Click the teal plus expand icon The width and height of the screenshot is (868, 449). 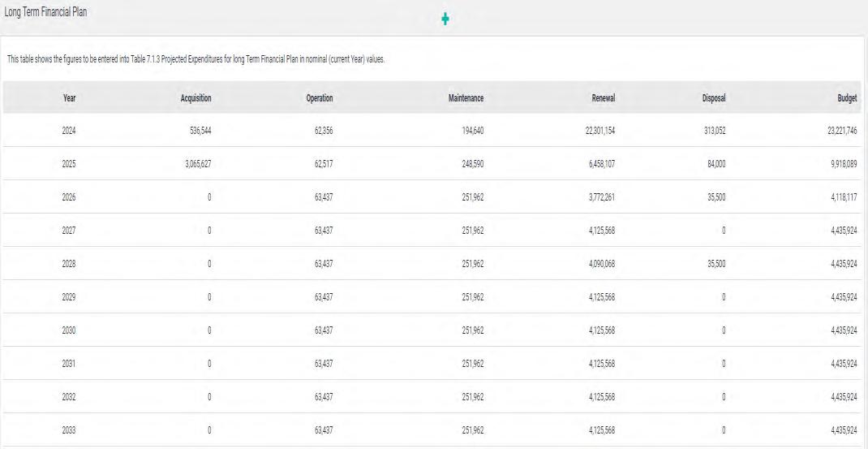point(445,19)
